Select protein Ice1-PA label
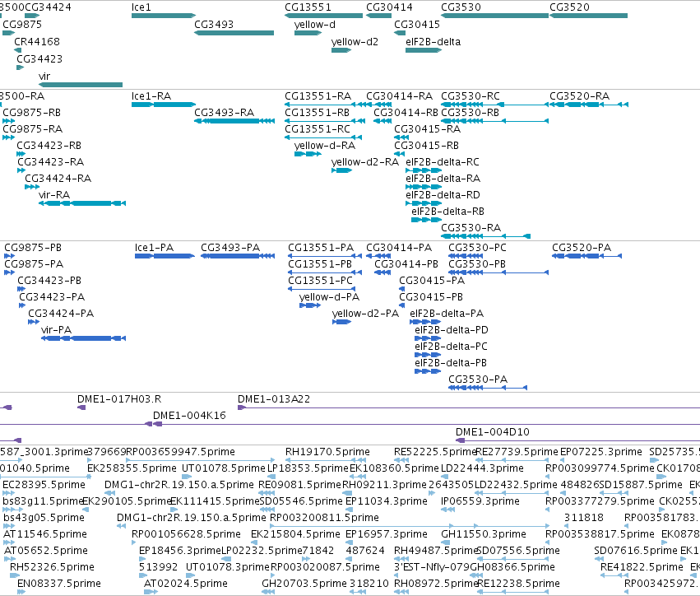The height and width of the screenshot is (596, 700). point(154,248)
